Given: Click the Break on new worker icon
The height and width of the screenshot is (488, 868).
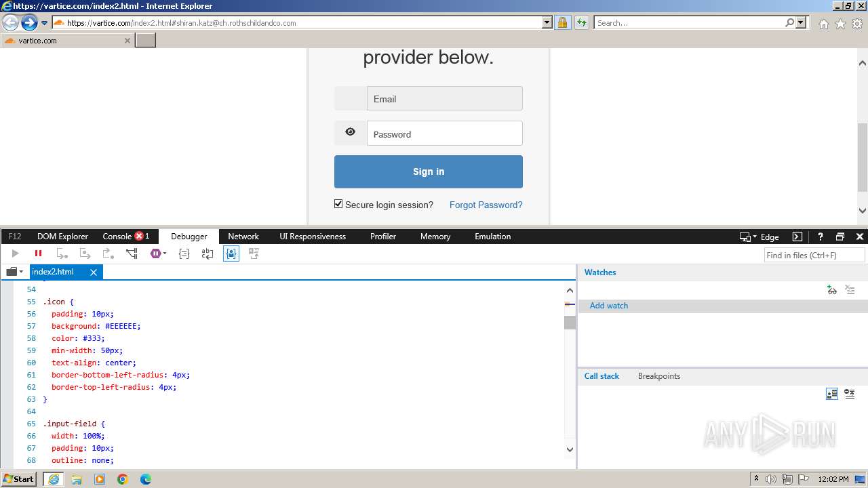Looking at the screenshot, I should click(x=132, y=253).
